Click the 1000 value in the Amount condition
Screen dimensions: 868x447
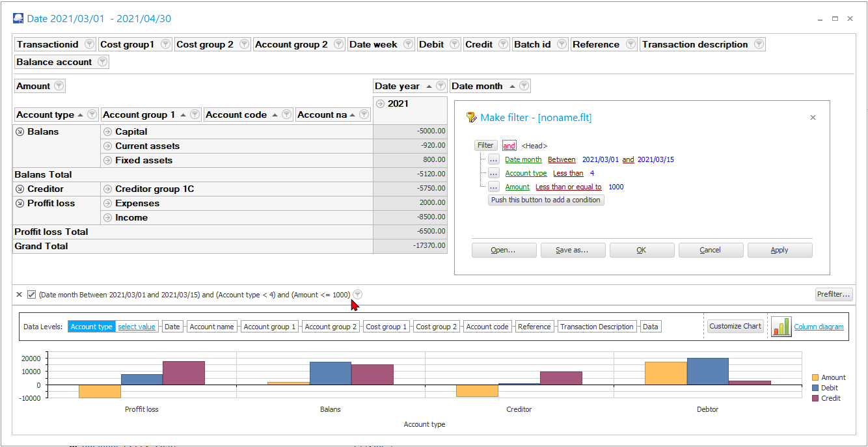tap(616, 187)
